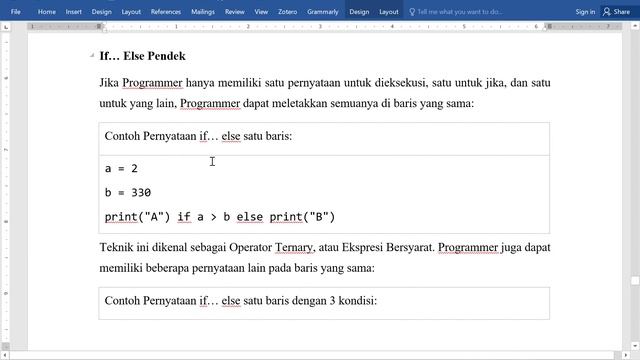This screenshot has width=640, height=360.
Task: Click the vertical scrollbar thumb
Action: 635,281
